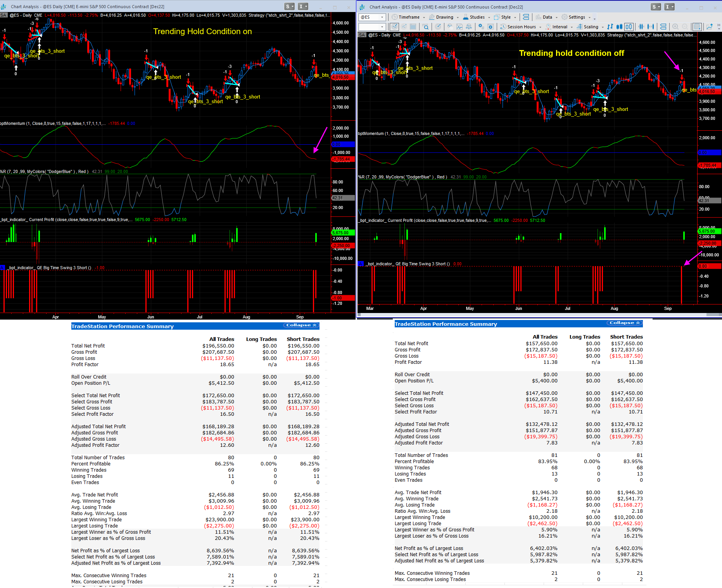Click the increase bar spacing icon
This screenshot has height=588, width=722.
[651, 27]
